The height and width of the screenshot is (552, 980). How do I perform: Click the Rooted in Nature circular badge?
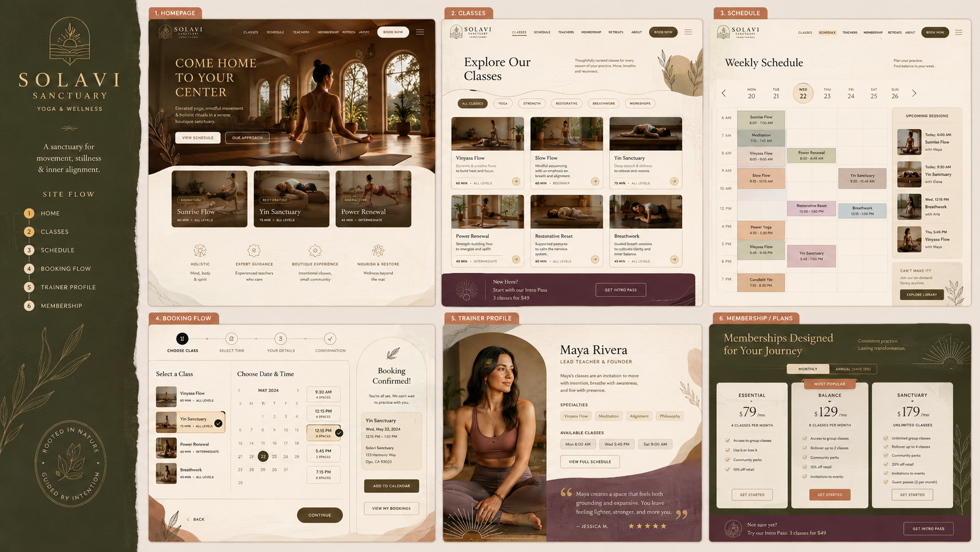tap(70, 463)
